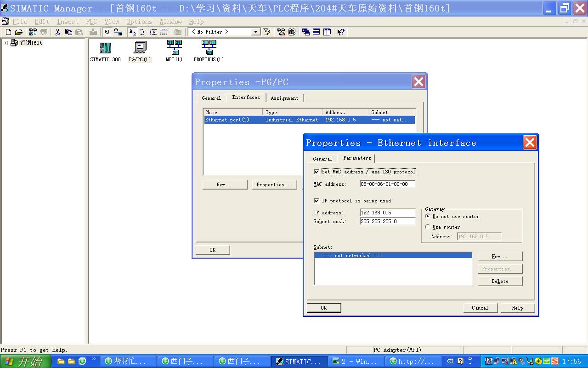Viewport: 588px width, 368px height.
Task: Open the Help menu
Action: (x=196, y=22)
